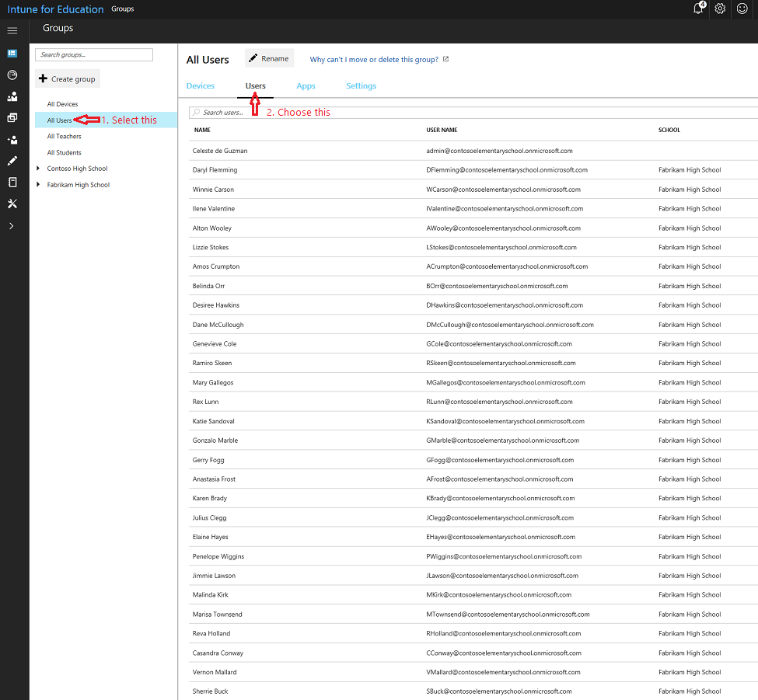Viewport: 758px width, 700px height.
Task: Click the Create group button
Action: click(x=68, y=78)
